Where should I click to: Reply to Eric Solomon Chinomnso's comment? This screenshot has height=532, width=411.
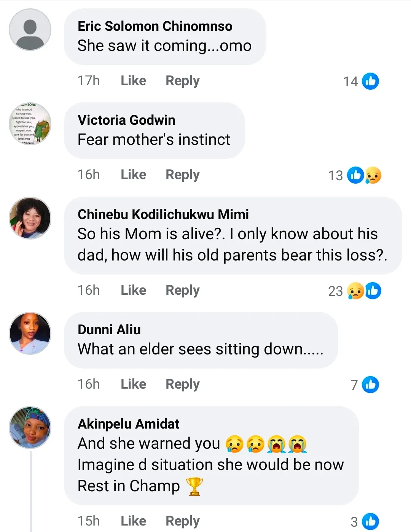pyautogui.click(x=182, y=81)
